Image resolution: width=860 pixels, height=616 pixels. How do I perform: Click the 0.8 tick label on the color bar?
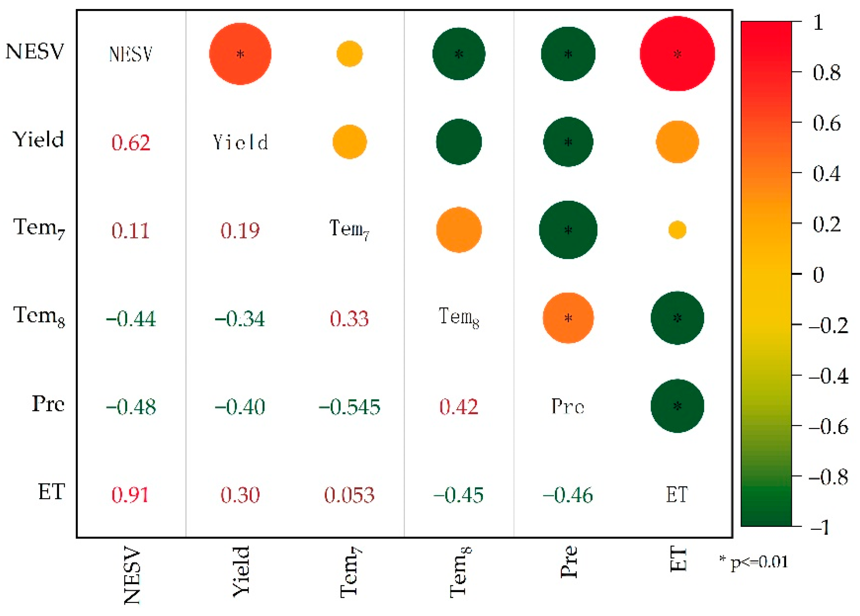(827, 72)
